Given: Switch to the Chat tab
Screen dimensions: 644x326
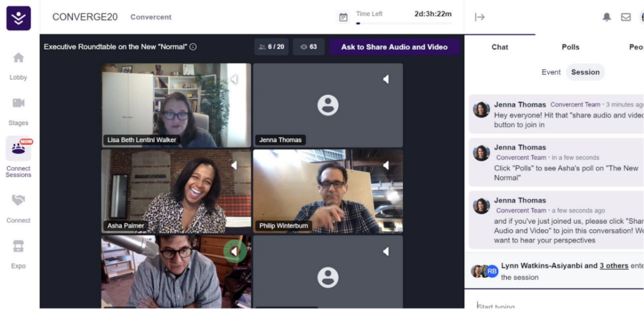Looking at the screenshot, I should [x=500, y=47].
